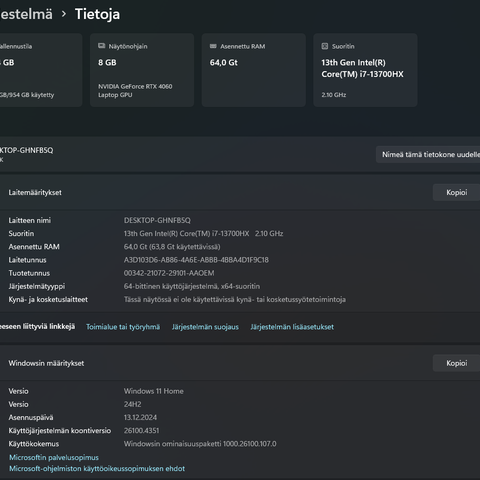Viewport: 480px width, 480px height.
Task: Click the Laitetunnus label
Action: [x=27, y=260]
